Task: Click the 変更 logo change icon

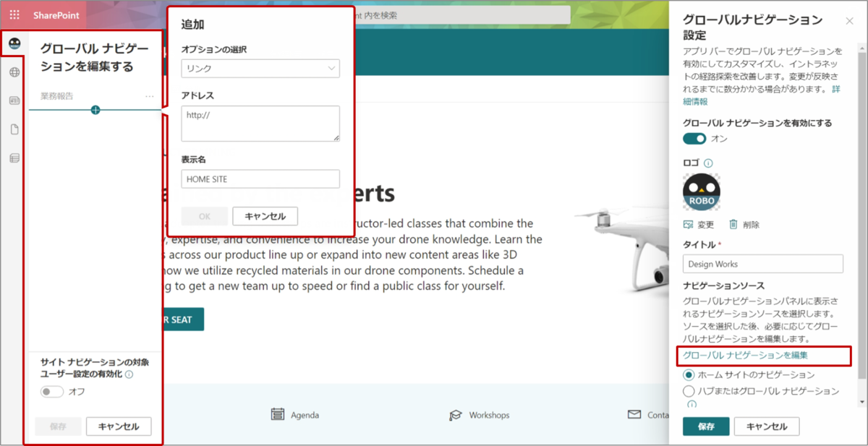Action: (x=688, y=225)
